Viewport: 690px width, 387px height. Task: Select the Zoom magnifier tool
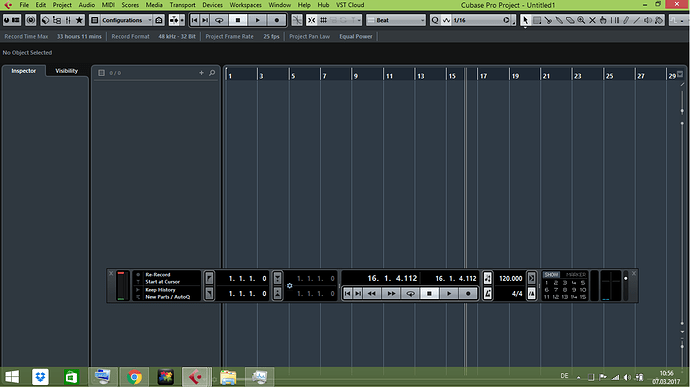click(x=581, y=20)
